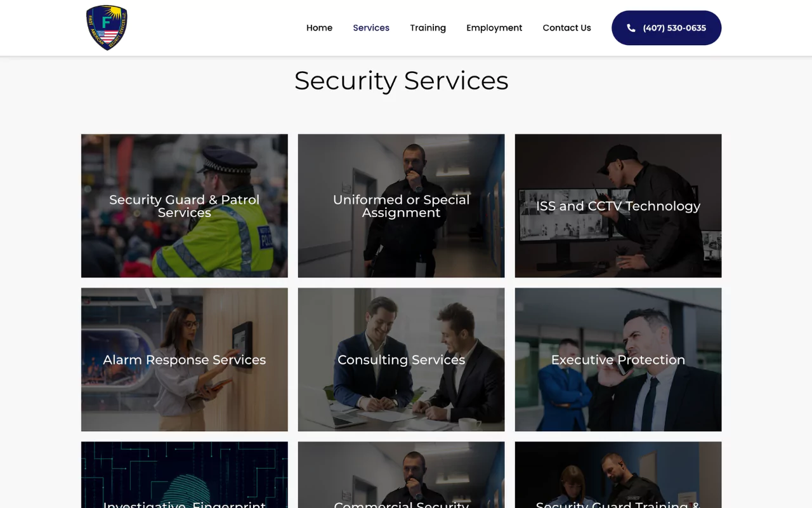Open the Consulting Services tile
Screen dimensions: 812x508
tap(402, 359)
